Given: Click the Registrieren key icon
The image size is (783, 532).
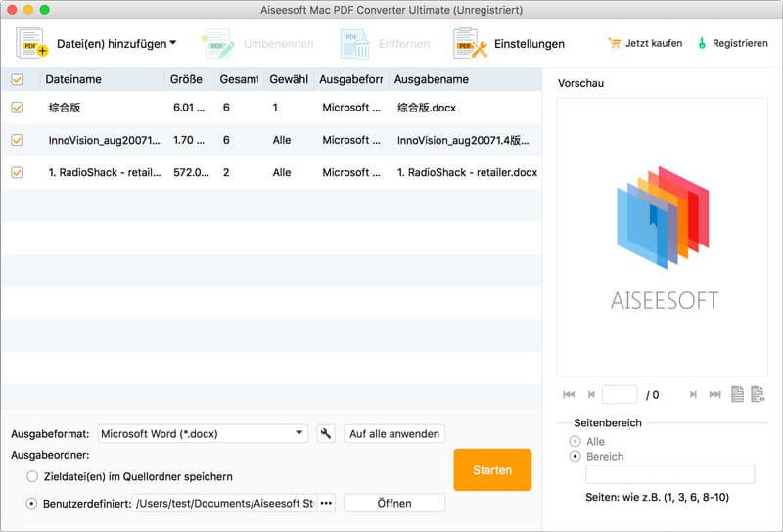Looking at the screenshot, I should [702, 43].
